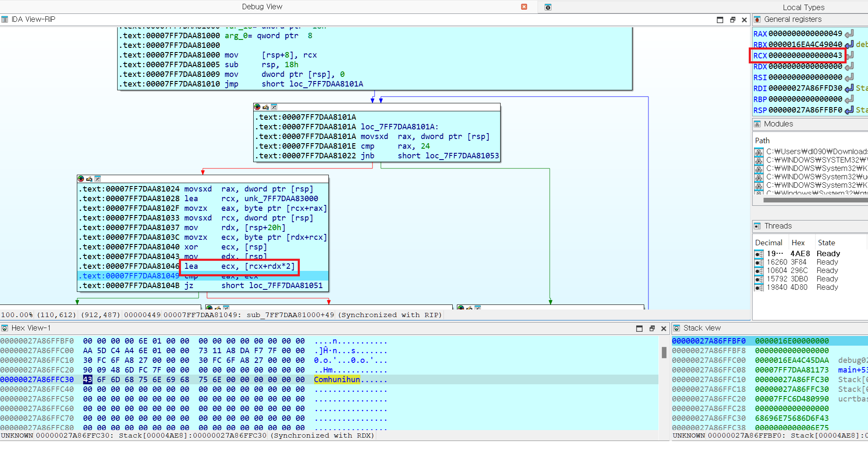Screen dimensions: 868x454
Task: Switch to the Debug View tab
Action: pyautogui.click(x=262, y=7)
